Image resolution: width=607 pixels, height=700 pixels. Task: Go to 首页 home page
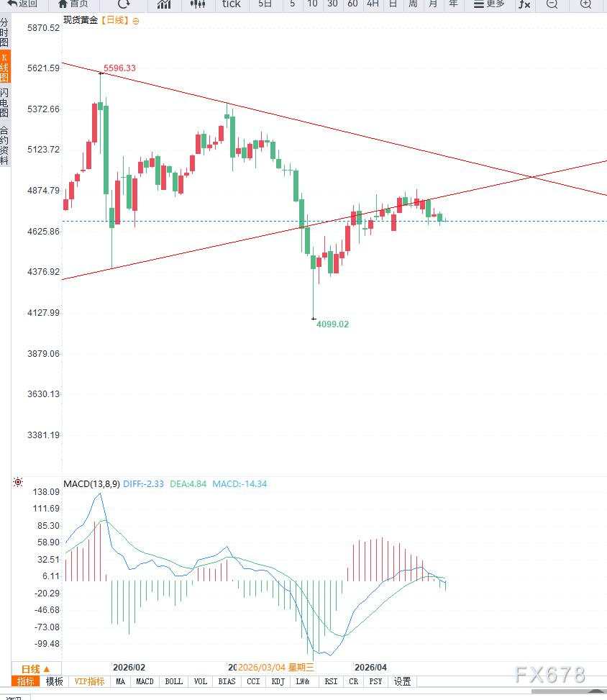pyautogui.click(x=73, y=4)
